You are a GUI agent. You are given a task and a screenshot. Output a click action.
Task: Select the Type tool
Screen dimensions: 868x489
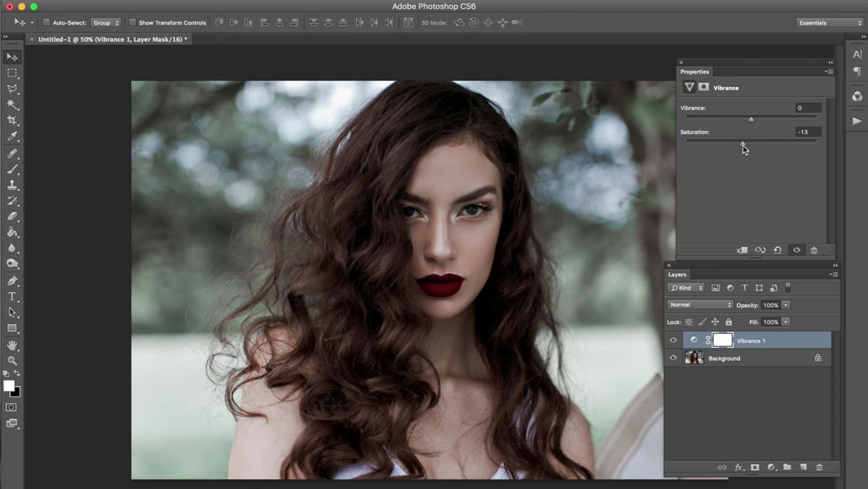[12, 297]
